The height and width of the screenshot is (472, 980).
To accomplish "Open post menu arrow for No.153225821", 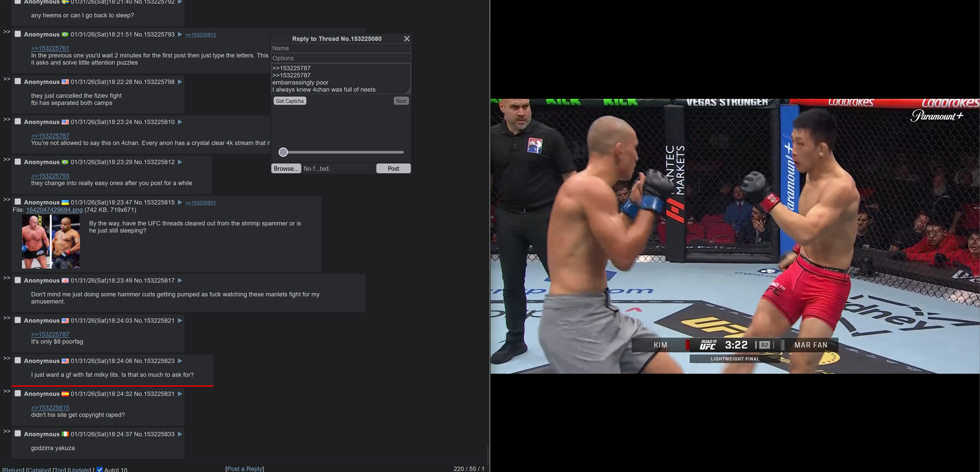I will pyautogui.click(x=180, y=320).
